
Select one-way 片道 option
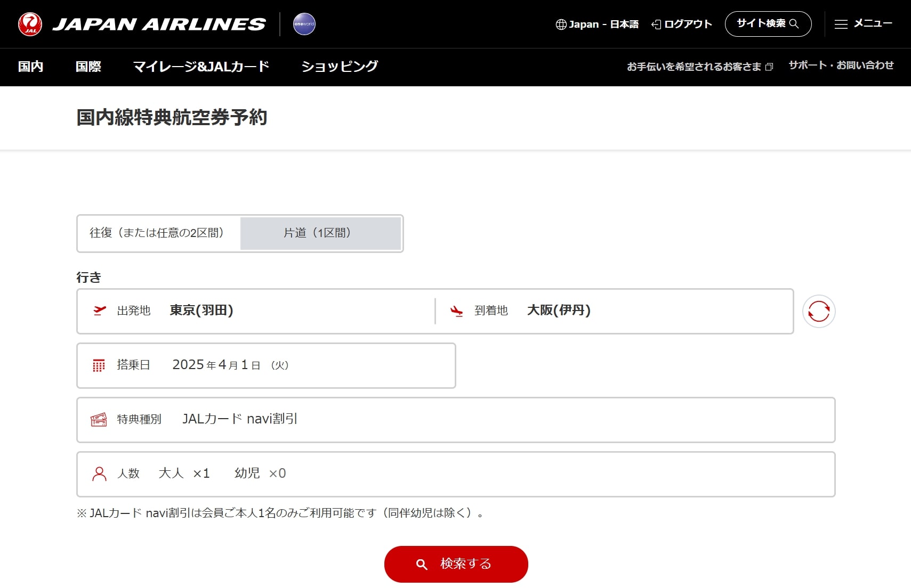tap(320, 233)
